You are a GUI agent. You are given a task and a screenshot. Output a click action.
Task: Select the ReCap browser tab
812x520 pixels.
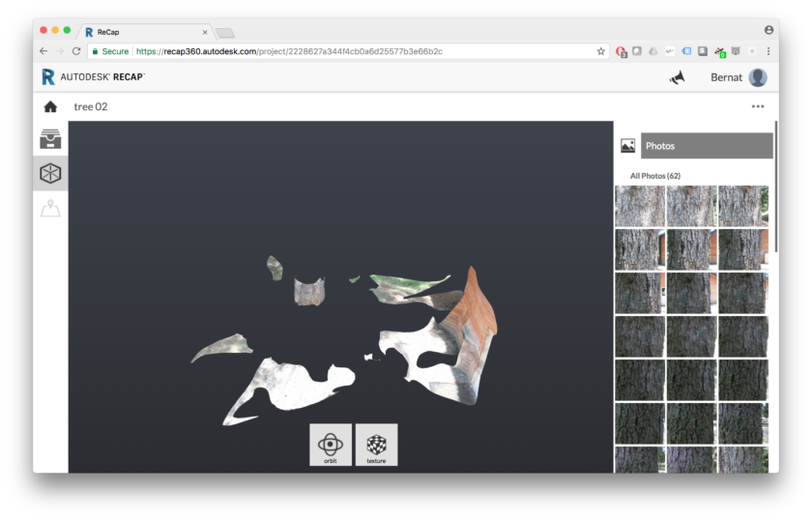click(145, 32)
